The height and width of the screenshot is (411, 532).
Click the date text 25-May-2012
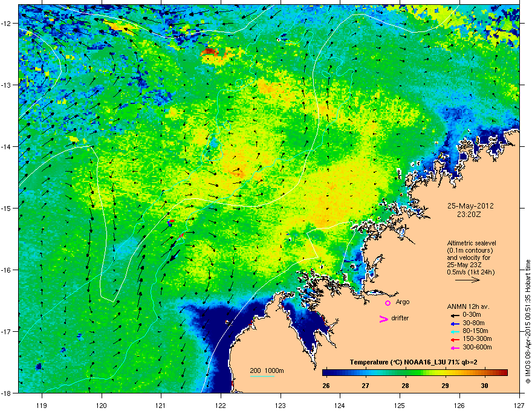[470, 206]
